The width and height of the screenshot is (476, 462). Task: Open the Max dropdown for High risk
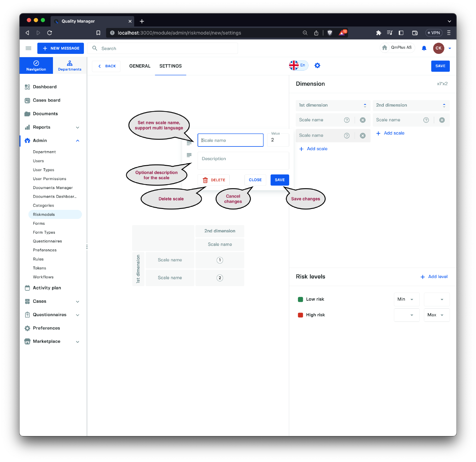436,315
